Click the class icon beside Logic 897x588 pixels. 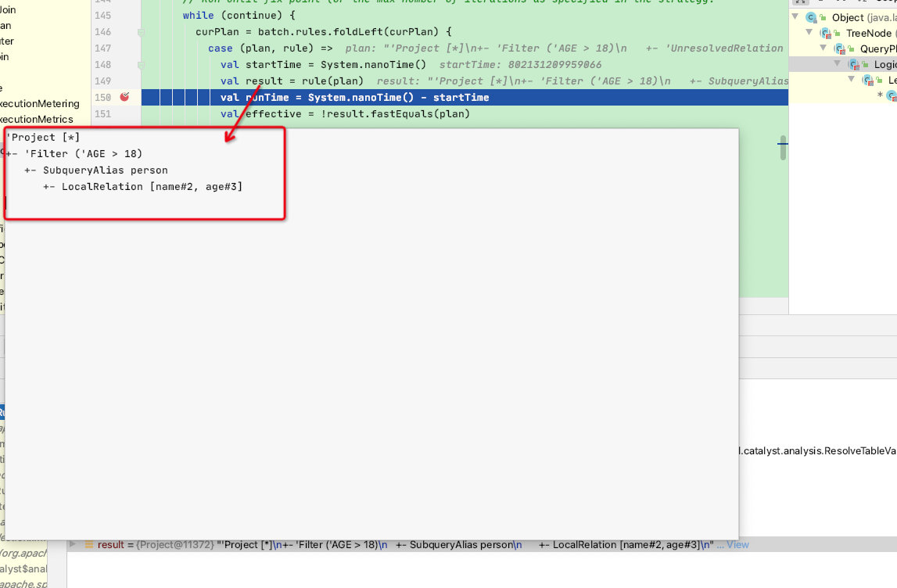coord(853,65)
